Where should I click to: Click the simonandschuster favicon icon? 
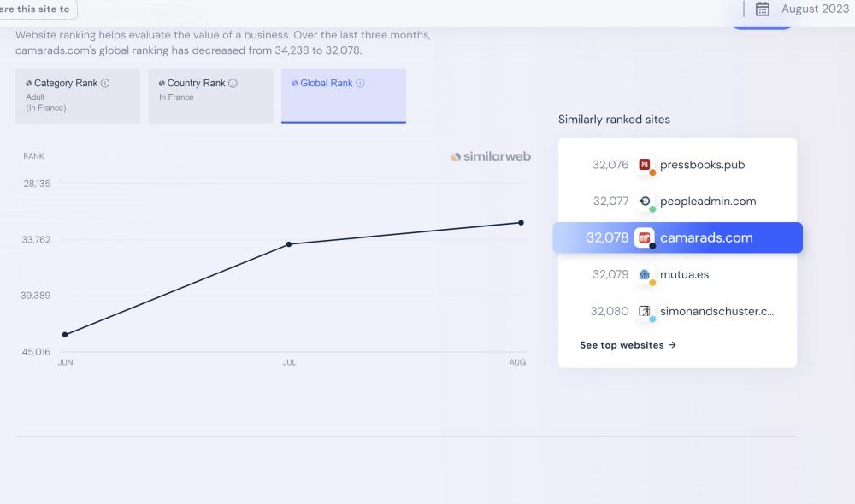645,311
